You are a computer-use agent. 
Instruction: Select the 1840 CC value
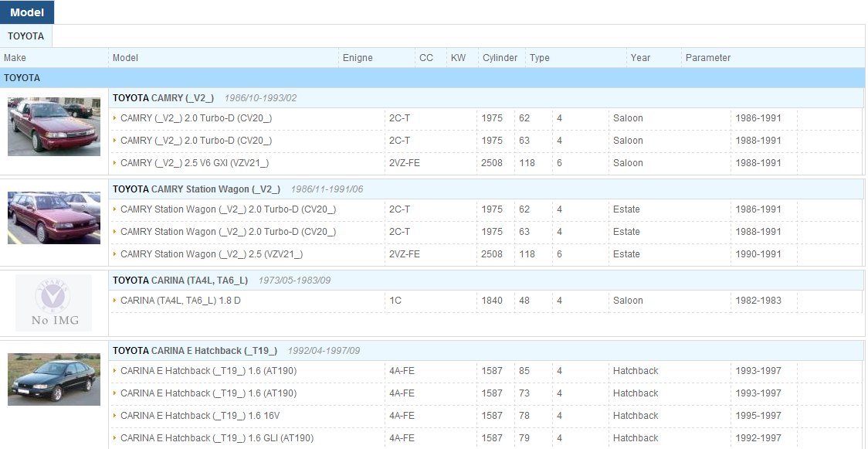click(492, 301)
